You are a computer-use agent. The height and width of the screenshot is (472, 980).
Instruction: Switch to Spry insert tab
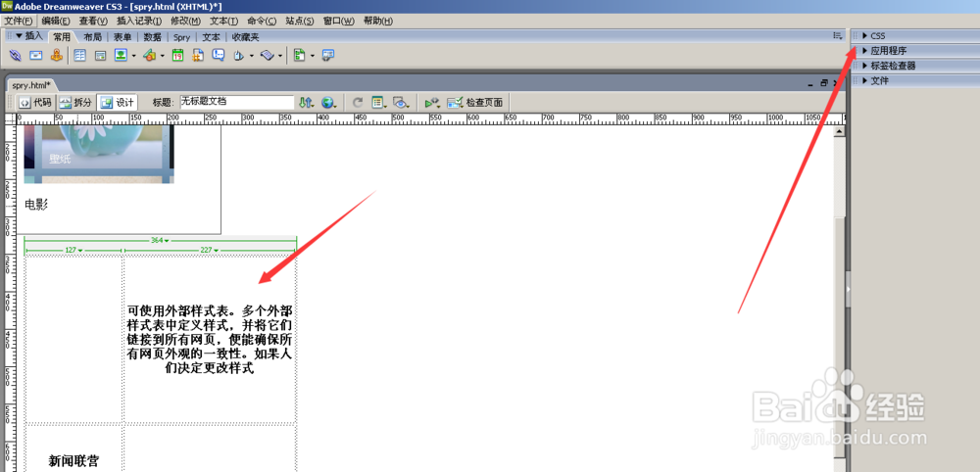tap(182, 37)
